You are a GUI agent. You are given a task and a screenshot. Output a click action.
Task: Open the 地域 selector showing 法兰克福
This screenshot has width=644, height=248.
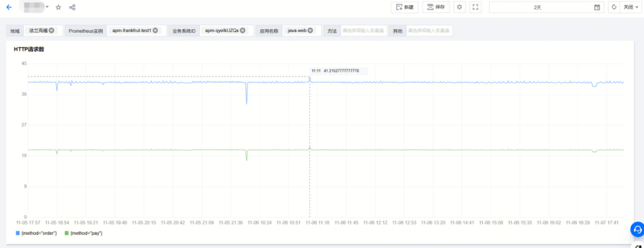(x=43, y=31)
